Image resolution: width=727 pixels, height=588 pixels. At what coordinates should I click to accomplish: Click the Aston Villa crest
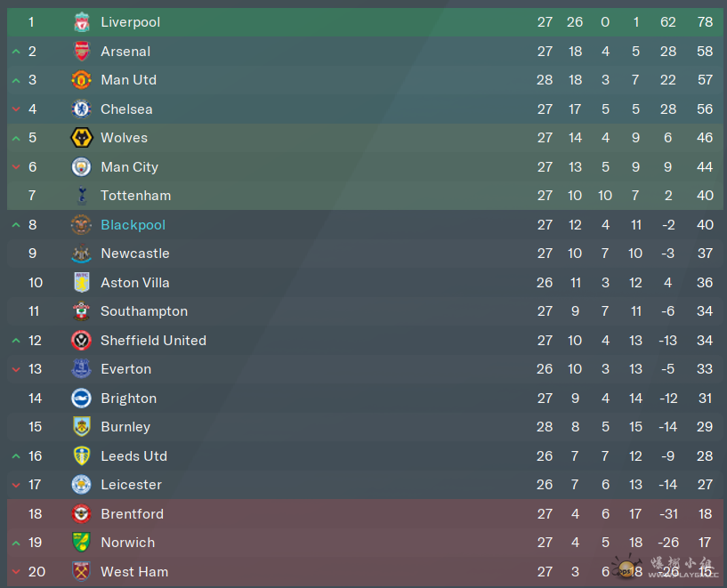[82, 283]
